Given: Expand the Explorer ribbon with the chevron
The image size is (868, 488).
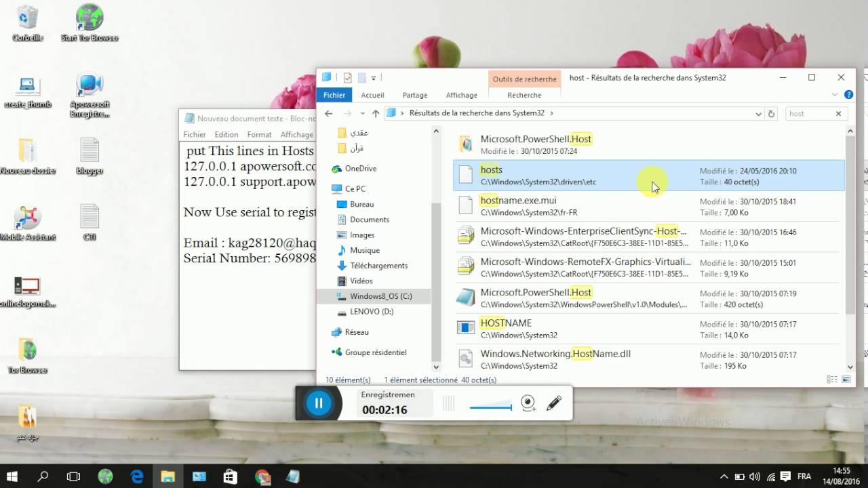Looking at the screenshot, I should (834, 95).
